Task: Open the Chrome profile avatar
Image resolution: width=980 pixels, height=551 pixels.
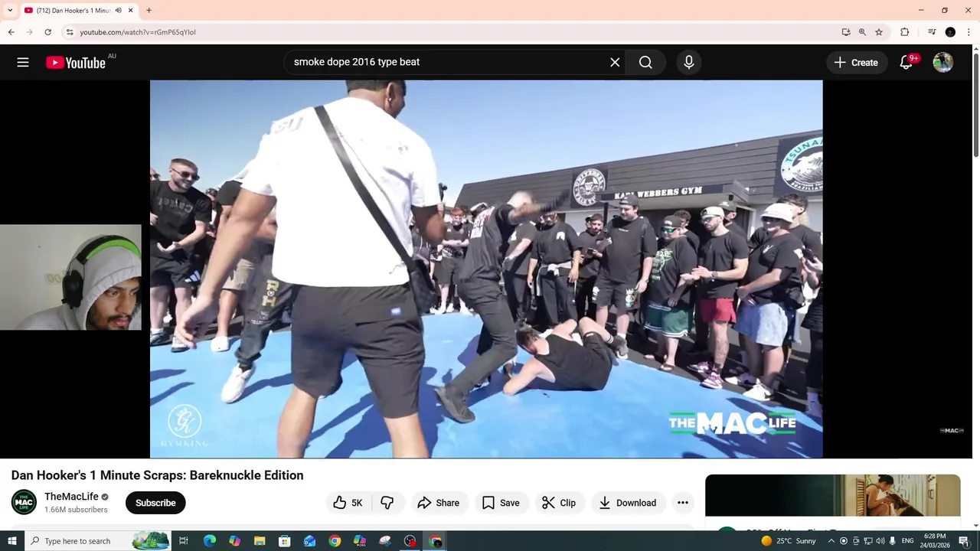Action: click(950, 32)
